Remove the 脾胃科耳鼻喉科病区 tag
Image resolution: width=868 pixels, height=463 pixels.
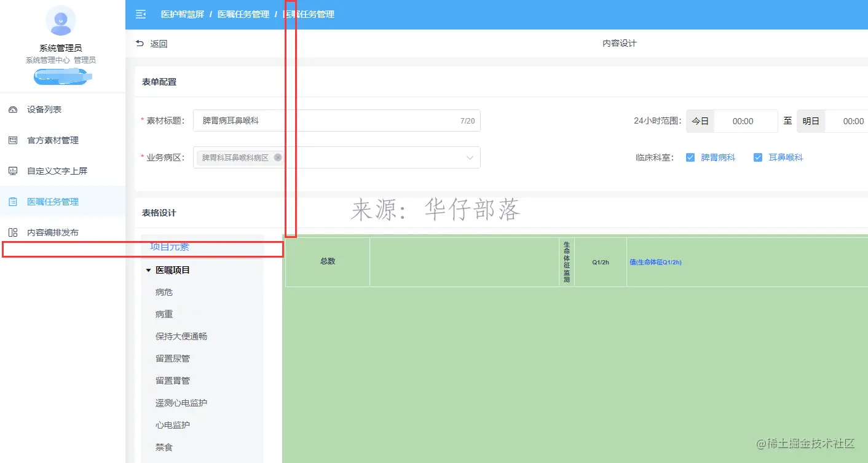278,157
